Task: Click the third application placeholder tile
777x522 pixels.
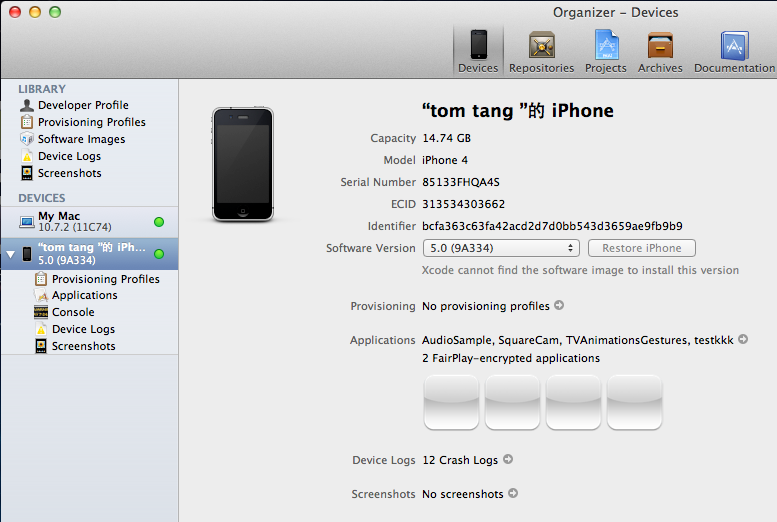Action: click(x=573, y=402)
